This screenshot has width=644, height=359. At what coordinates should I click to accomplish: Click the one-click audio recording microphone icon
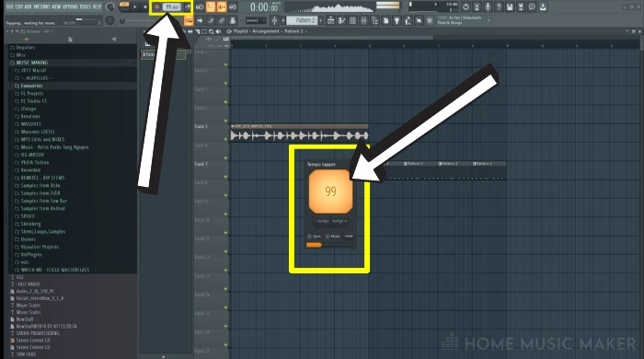pos(488,7)
